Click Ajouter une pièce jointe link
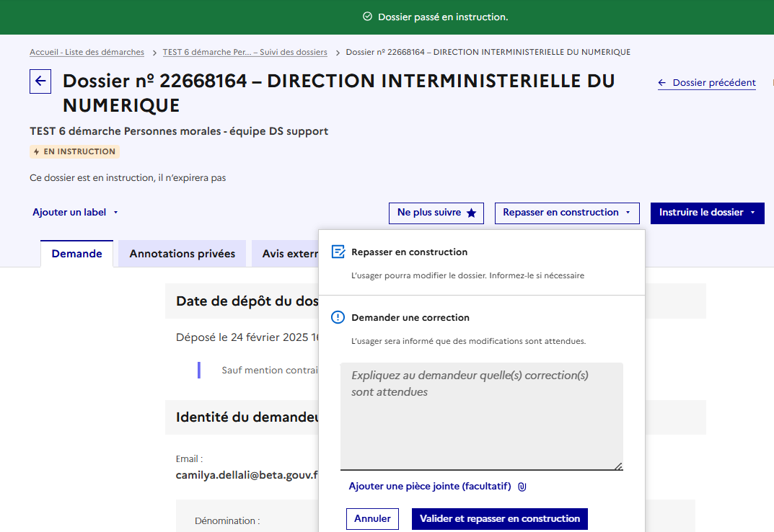This screenshot has height=532, width=774. pos(429,487)
